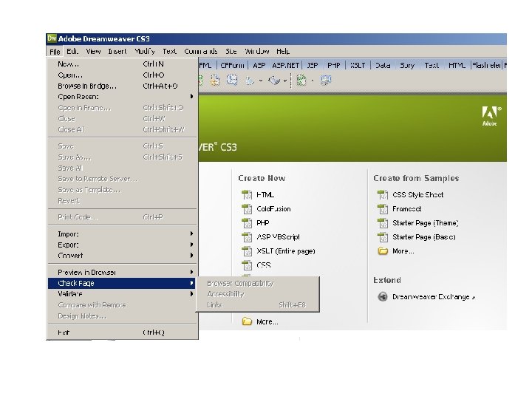Switch to the JSP insert tab
This screenshot has height=399, width=532.
click(x=312, y=65)
